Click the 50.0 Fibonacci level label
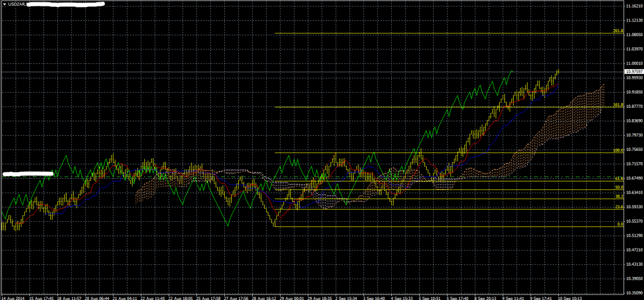The height and width of the screenshot is (300, 644). pyautogui.click(x=618, y=187)
